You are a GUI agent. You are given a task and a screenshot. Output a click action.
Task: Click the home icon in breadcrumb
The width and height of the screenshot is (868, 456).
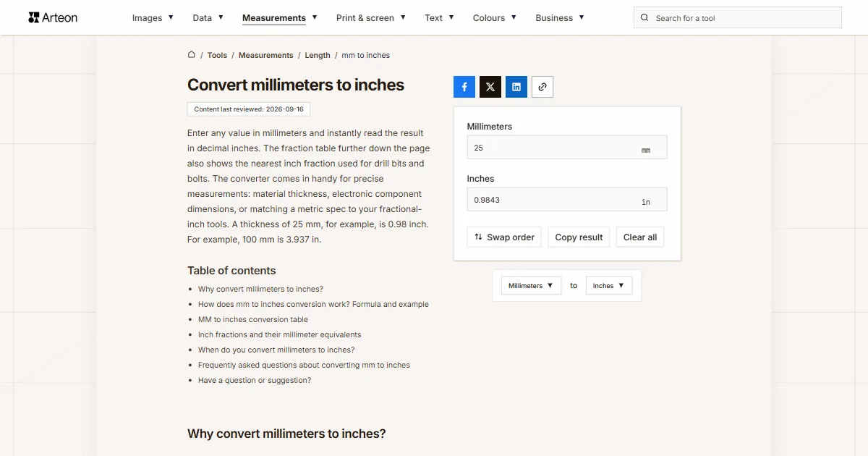pos(192,54)
